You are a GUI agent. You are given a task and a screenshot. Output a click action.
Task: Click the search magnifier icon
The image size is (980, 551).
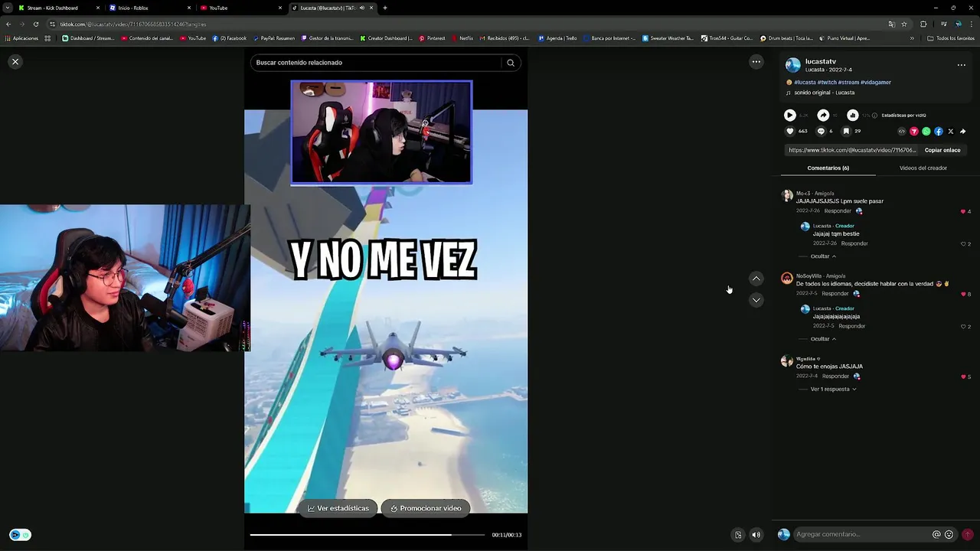coord(511,63)
